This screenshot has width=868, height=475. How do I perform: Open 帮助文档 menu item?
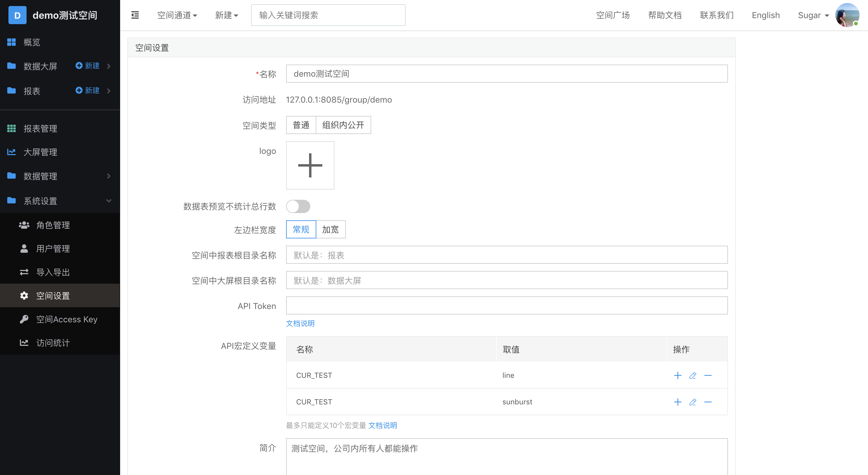pyautogui.click(x=667, y=15)
